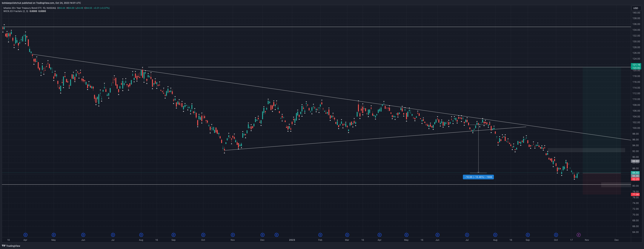Click the dividend D marker above Apr 2022
This screenshot has height=249, width=644.
tap(25, 235)
